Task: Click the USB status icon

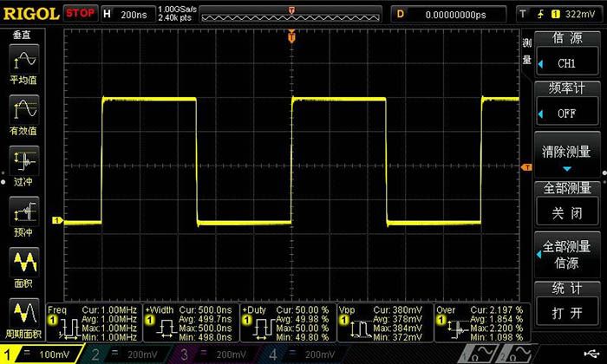Action: click(x=590, y=354)
